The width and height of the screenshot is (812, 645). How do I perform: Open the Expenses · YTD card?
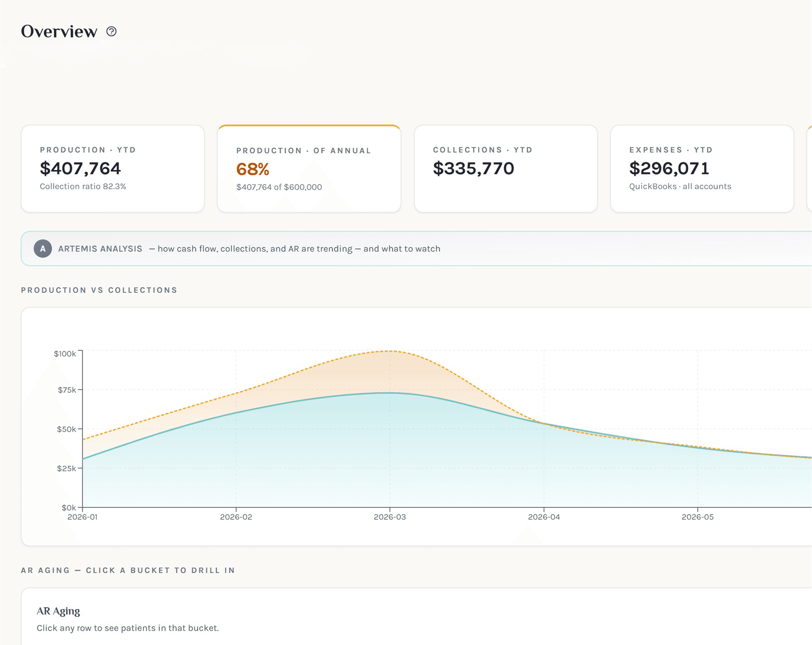(702, 169)
